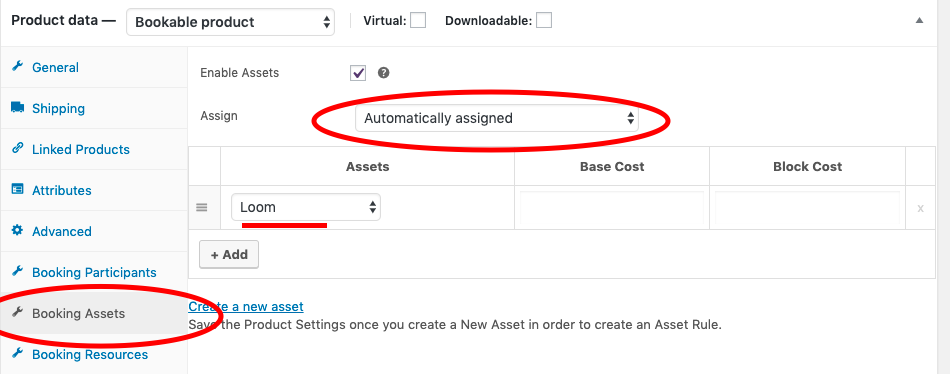
Task: Open the Linked Products tab
Action: [94, 149]
